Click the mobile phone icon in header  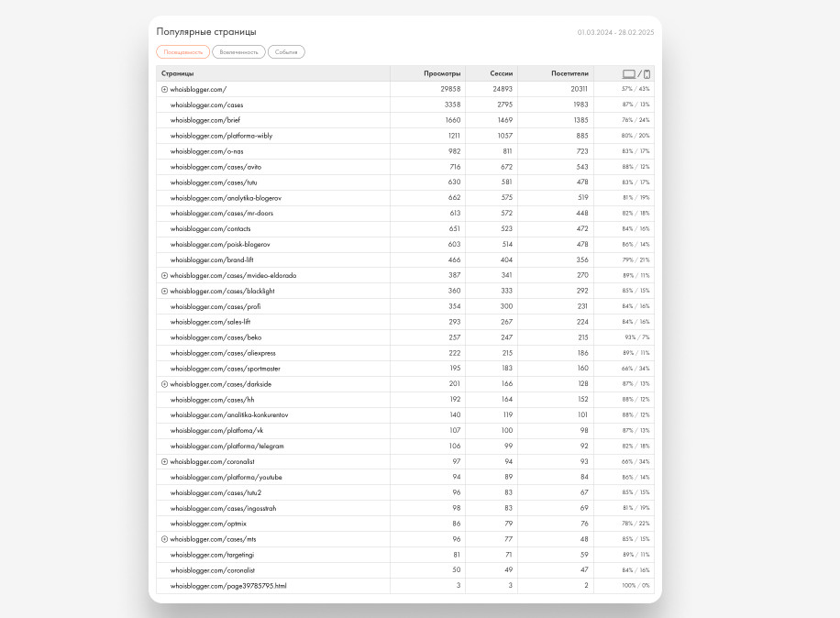[647, 73]
